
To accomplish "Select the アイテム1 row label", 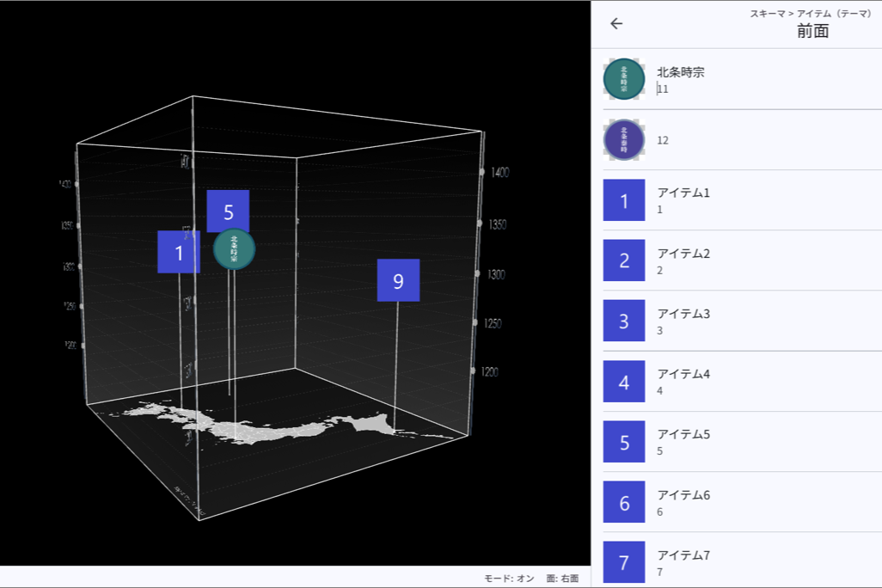I will tap(683, 193).
